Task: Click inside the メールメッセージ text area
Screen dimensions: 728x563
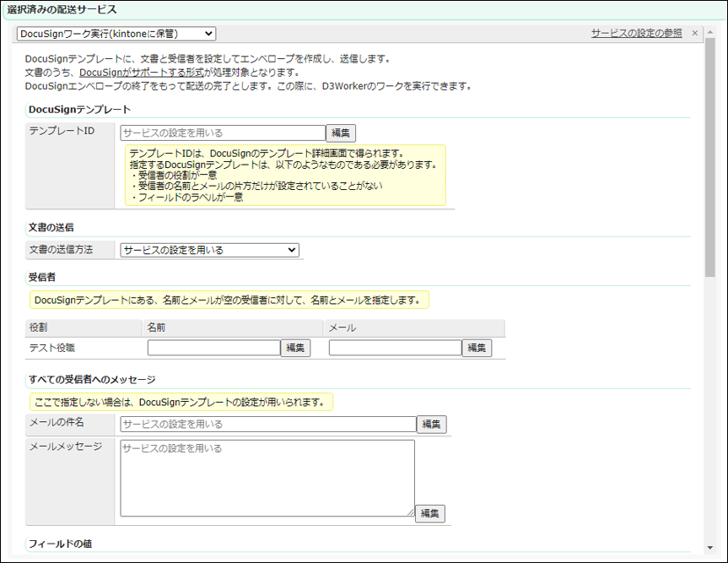Action: [x=267, y=478]
